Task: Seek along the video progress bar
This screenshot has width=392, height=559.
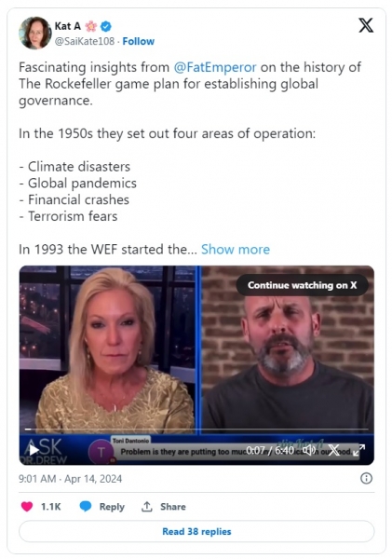Action: click(x=196, y=429)
